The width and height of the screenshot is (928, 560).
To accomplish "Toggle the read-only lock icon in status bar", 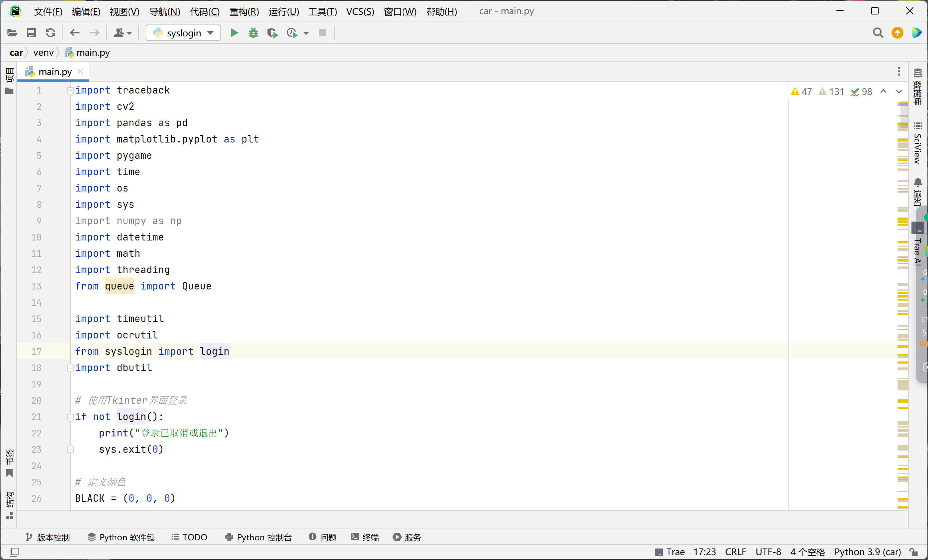I will point(914,552).
